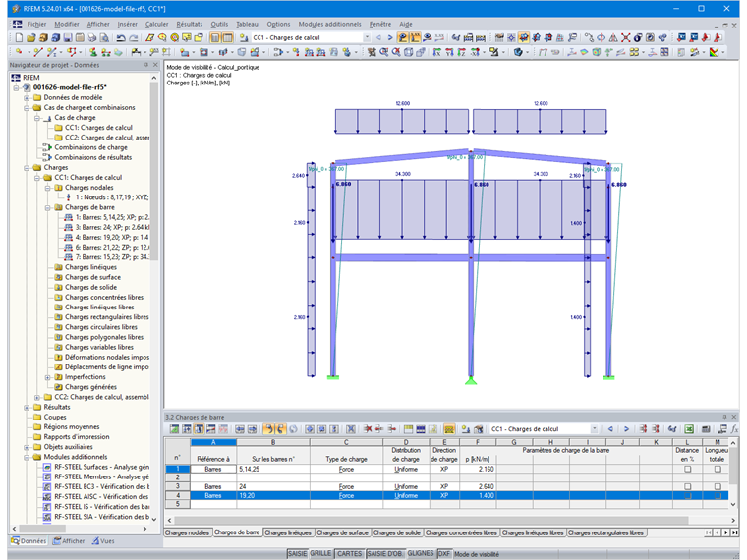Open the table CC1 load case dropdown

594,429
